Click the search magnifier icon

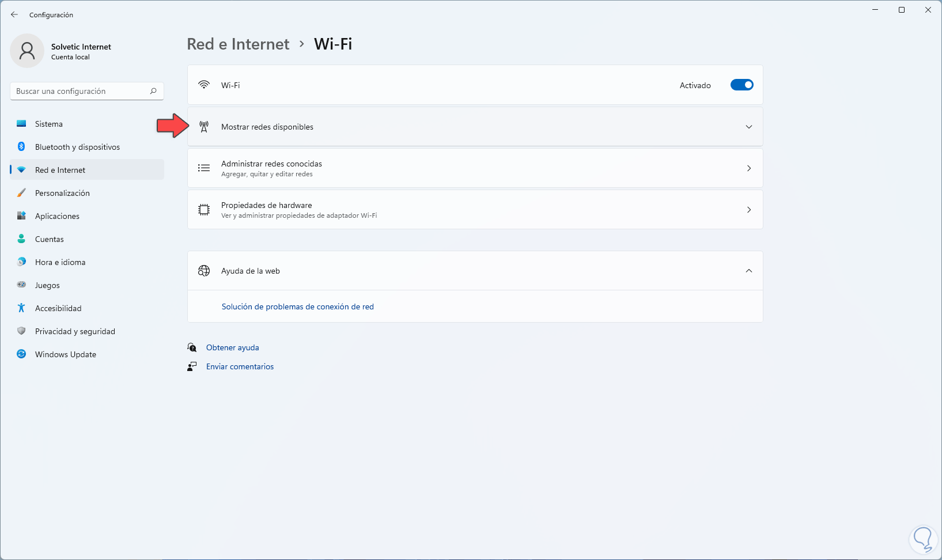click(153, 91)
